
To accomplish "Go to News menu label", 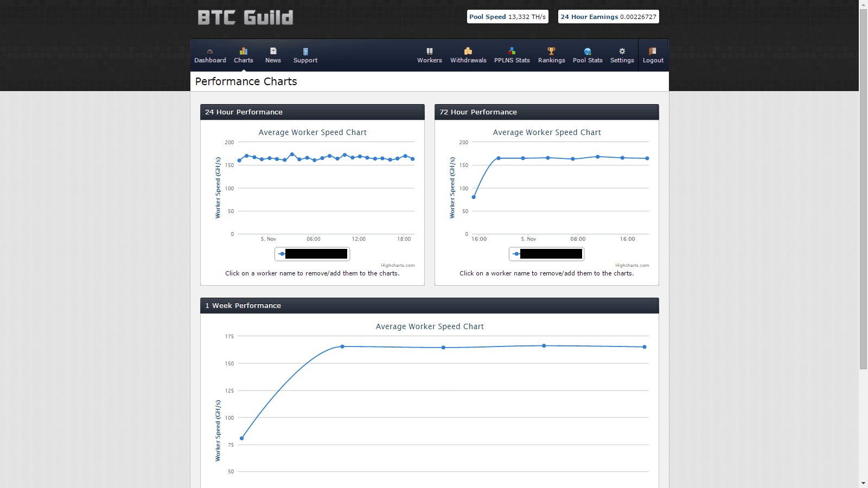I will point(273,60).
